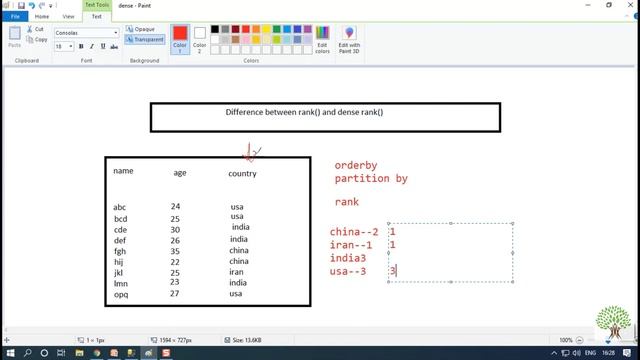Image resolution: width=640 pixels, height=360 pixels.
Task: Switch to the Home ribbon tab
Action: [x=42, y=16]
